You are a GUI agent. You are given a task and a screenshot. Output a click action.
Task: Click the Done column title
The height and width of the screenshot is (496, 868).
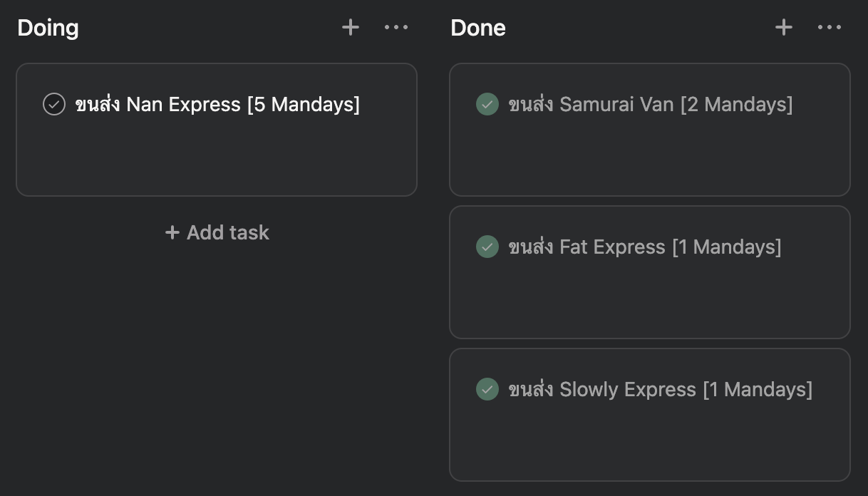[x=478, y=28]
